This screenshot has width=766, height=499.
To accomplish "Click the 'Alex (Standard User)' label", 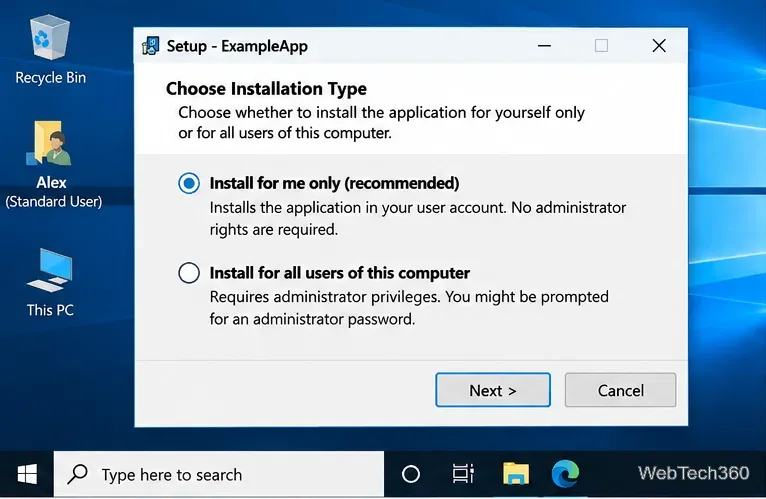I will tap(53, 192).
